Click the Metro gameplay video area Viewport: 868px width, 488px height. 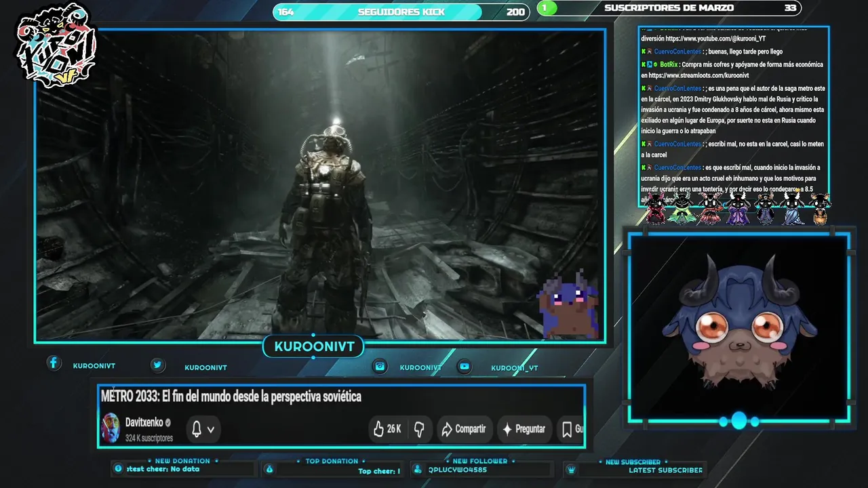(320, 184)
